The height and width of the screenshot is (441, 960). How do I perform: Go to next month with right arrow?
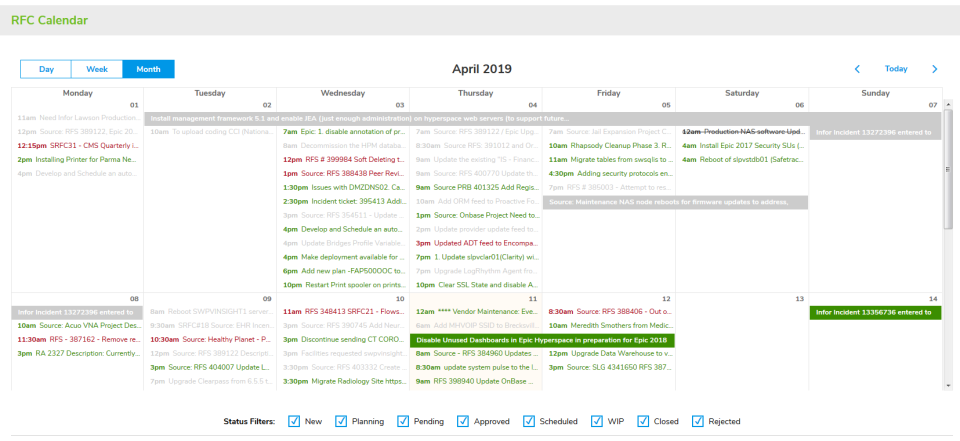(935, 69)
